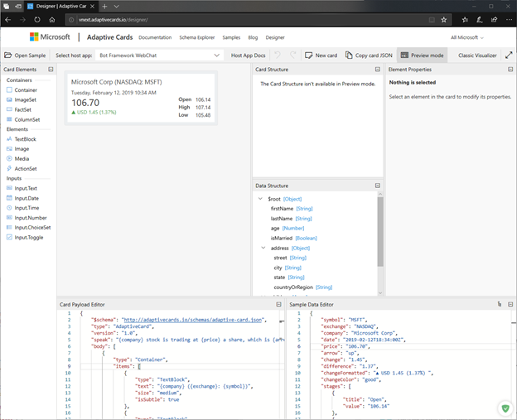This screenshot has width=517, height=420.
Task: Open the Schema Explorer menu link
Action: click(197, 37)
